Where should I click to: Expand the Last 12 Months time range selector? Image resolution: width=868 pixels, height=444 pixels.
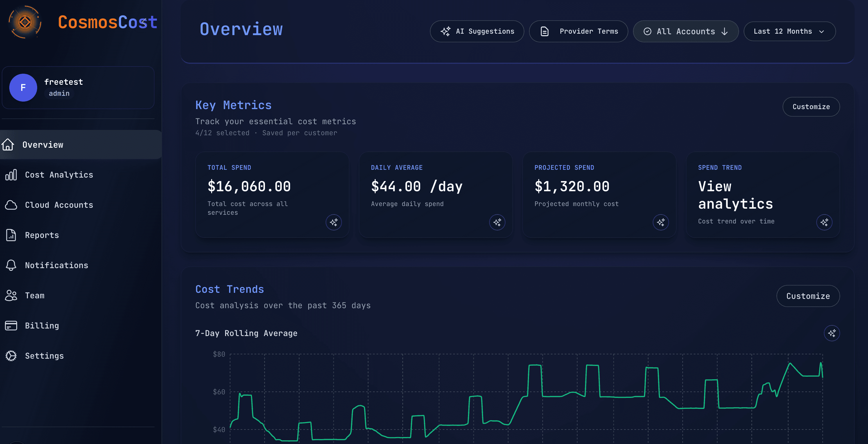789,31
